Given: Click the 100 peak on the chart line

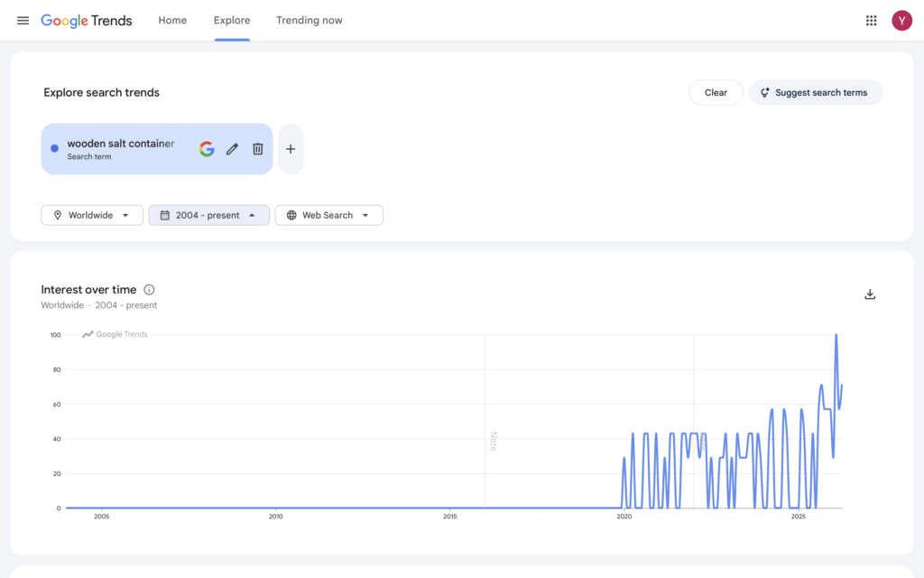Looking at the screenshot, I should [836, 336].
